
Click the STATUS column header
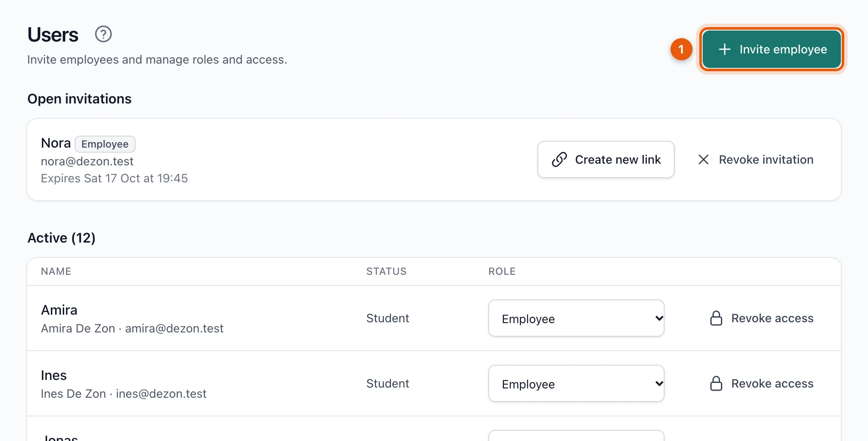[x=387, y=271]
